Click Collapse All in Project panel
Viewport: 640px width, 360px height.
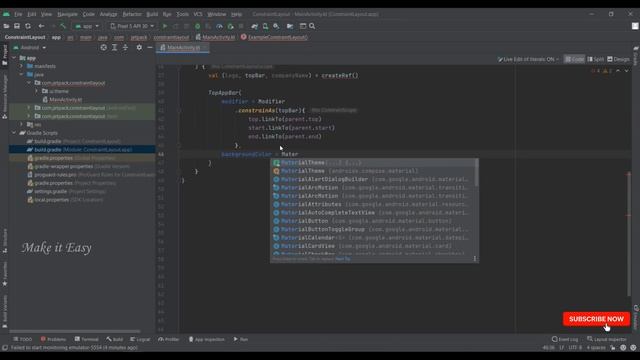tap(125, 48)
